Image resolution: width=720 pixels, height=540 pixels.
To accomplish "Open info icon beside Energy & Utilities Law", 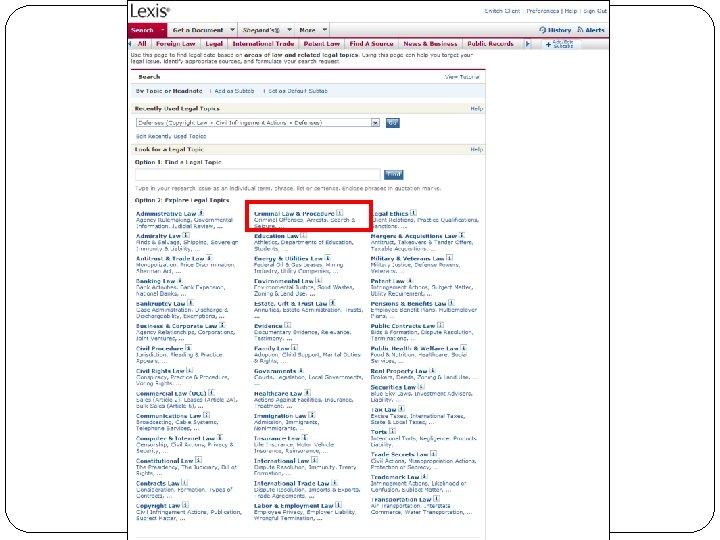I will click(328, 258).
